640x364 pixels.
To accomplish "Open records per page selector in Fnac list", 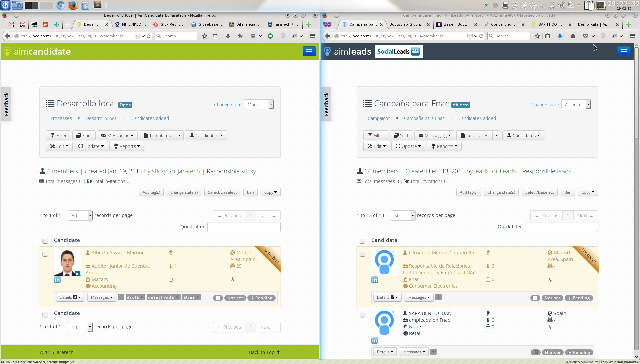I will (x=403, y=216).
